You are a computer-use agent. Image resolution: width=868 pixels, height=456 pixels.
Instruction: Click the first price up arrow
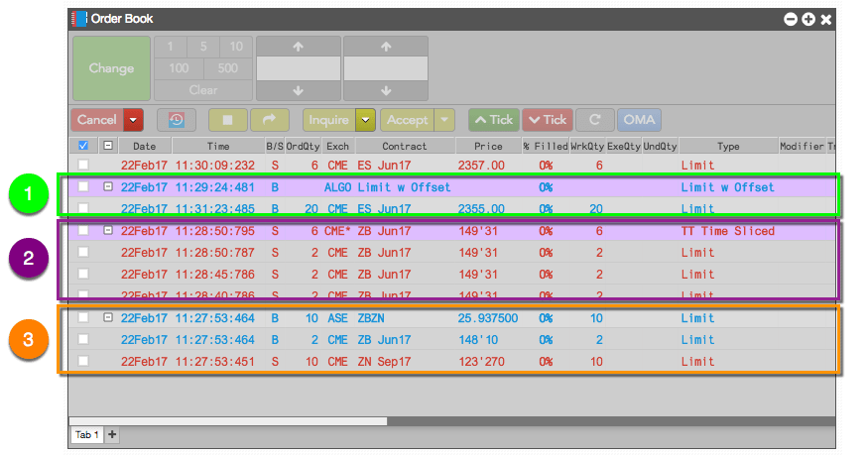[x=299, y=47]
